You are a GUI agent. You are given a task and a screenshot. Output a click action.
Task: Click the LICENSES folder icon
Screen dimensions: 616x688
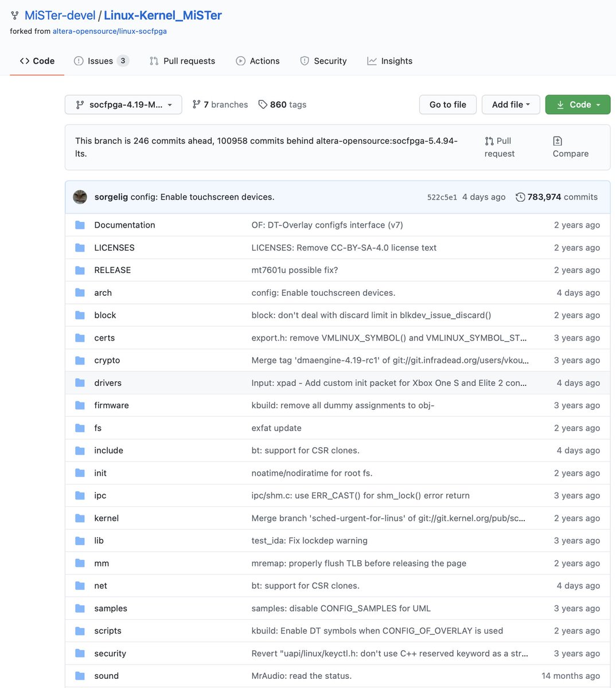(80, 248)
